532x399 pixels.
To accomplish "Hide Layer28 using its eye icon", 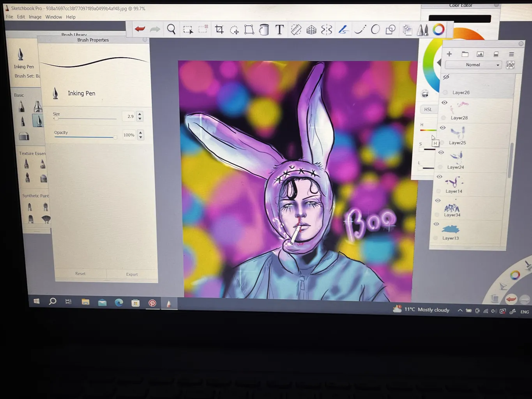I will 444,102.
